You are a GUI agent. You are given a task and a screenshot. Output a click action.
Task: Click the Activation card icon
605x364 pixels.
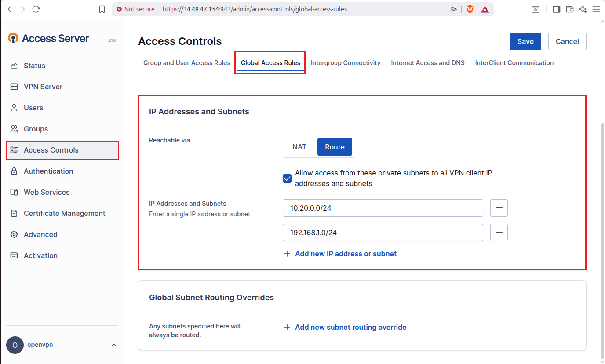[x=14, y=255]
